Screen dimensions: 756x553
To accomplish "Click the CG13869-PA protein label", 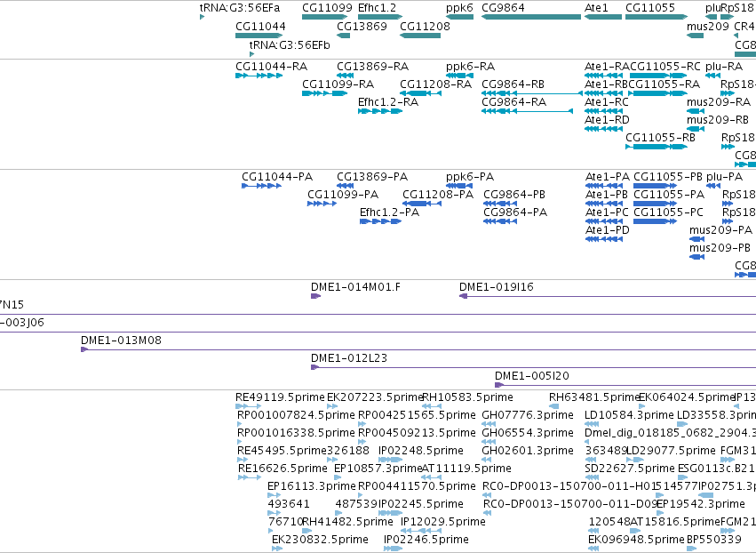I will pyautogui.click(x=372, y=177).
